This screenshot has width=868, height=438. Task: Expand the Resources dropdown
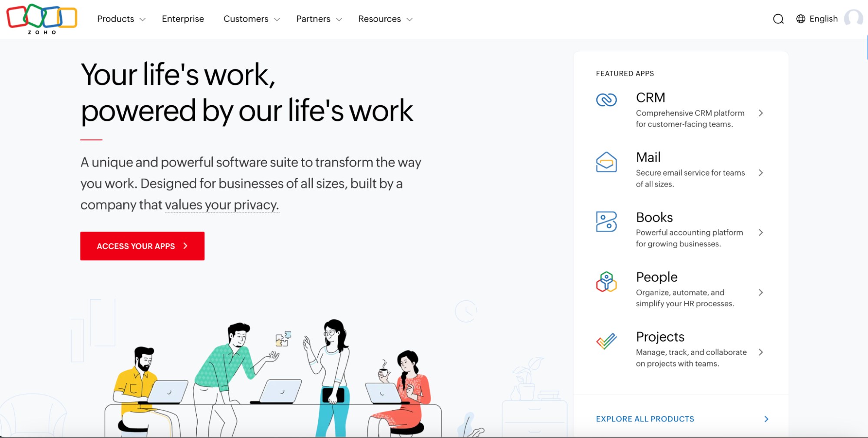coord(384,19)
